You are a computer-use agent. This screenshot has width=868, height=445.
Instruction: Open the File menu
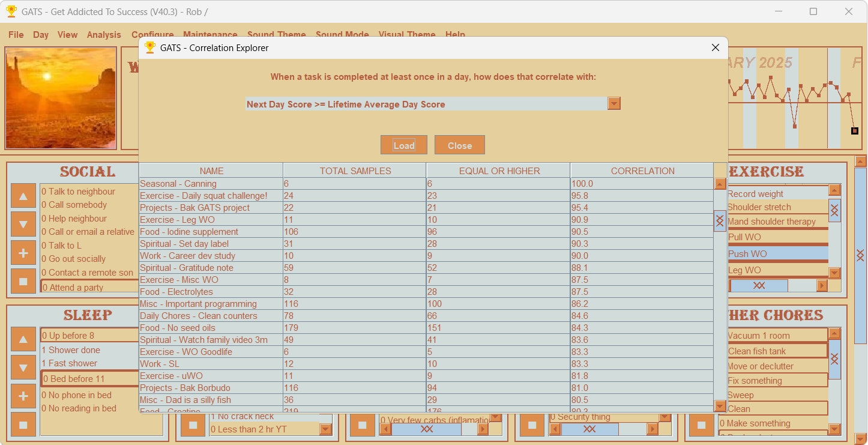16,35
